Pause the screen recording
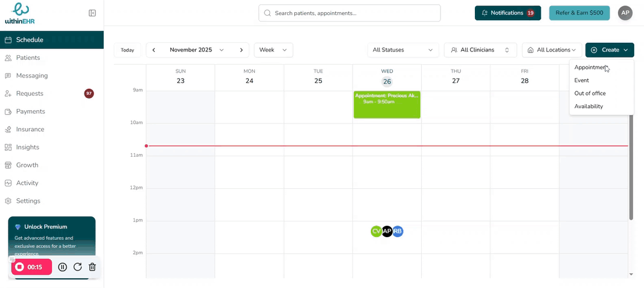The height and width of the screenshot is (288, 644). (63, 267)
